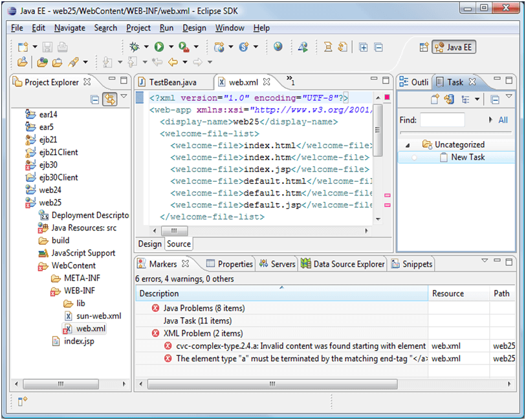Close the web.xml editor tab
Viewport: 526px width, 420px height.
pos(267,82)
